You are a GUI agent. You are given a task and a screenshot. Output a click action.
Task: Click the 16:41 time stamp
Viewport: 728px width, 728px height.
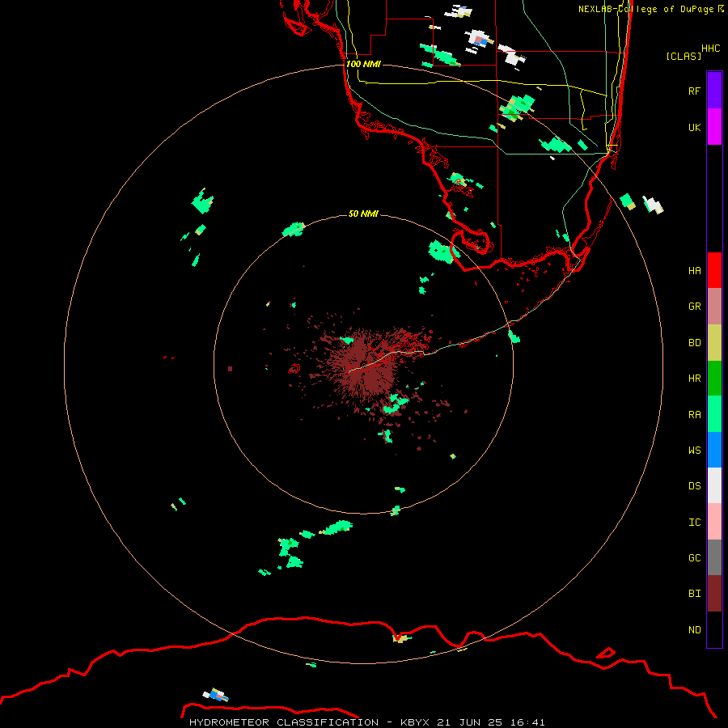[x=527, y=722]
